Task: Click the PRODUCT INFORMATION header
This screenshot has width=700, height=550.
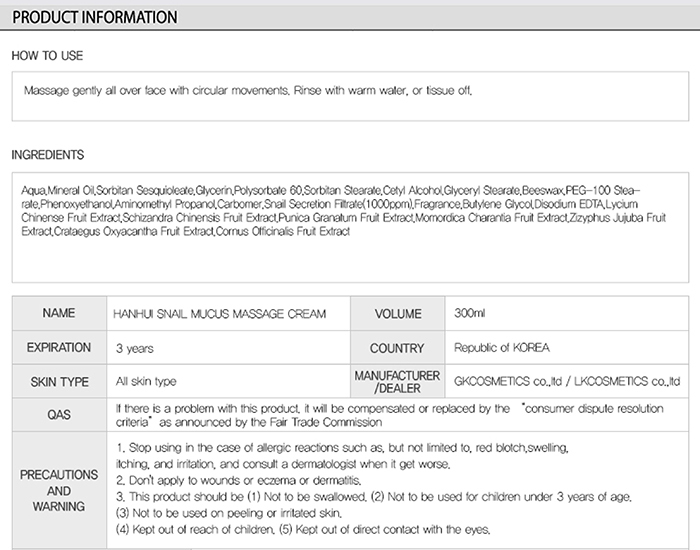Action: [95, 17]
